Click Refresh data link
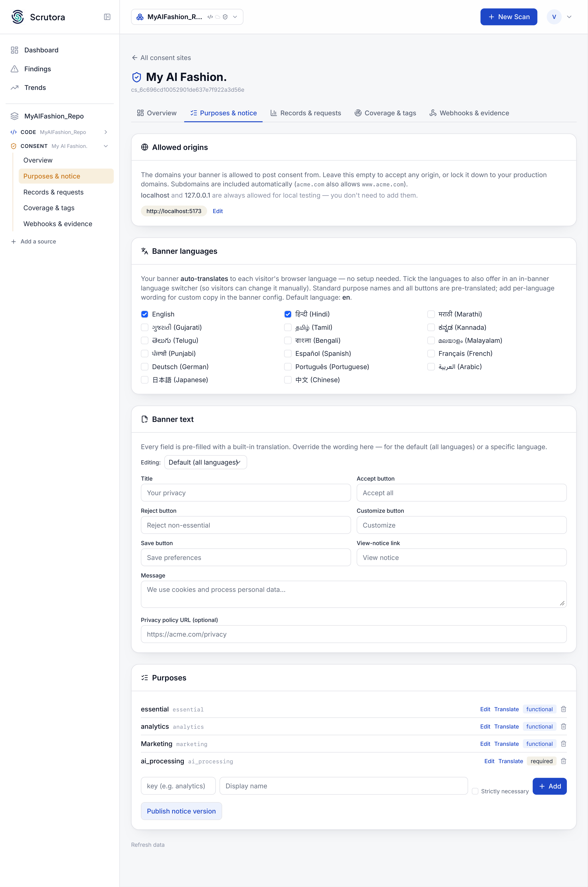Image resolution: width=588 pixels, height=887 pixels. [x=148, y=845]
